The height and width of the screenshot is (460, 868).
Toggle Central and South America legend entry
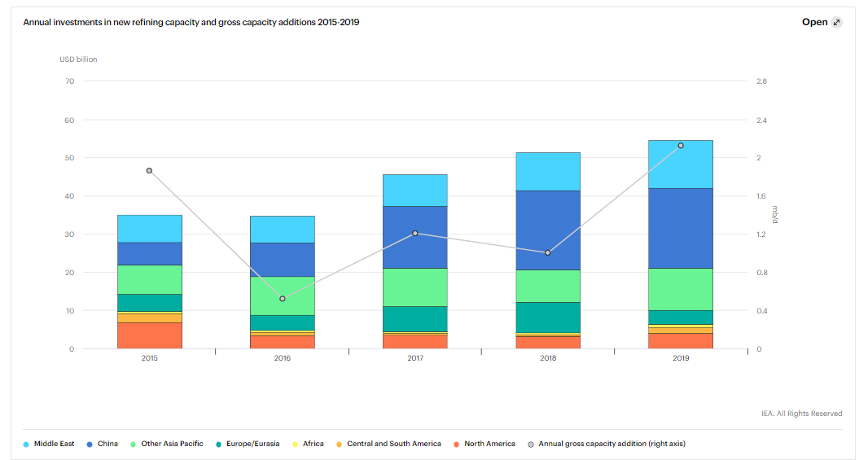point(388,444)
